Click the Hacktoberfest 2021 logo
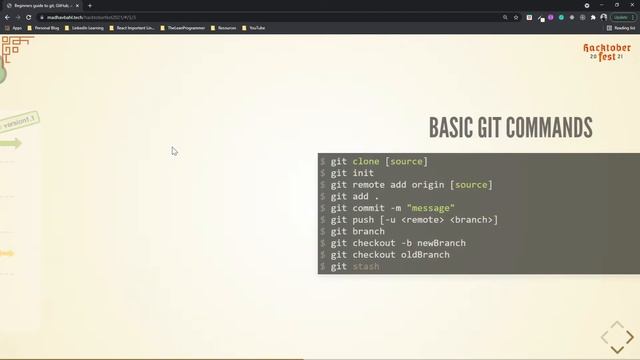This screenshot has width=640, height=360. (x=607, y=52)
